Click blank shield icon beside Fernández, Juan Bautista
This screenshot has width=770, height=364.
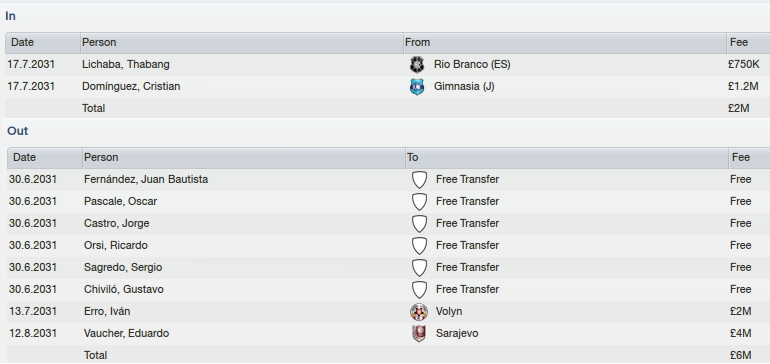coord(419,180)
